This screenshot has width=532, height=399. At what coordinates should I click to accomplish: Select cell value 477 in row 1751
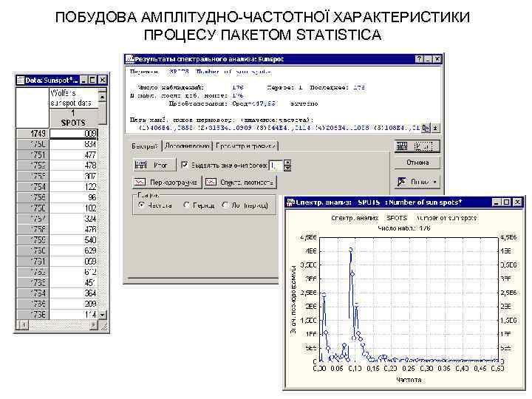tap(74, 154)
